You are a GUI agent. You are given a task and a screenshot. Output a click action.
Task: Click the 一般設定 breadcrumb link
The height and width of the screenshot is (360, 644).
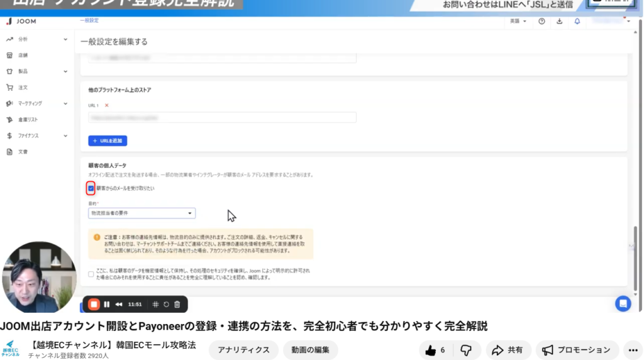coord(89,21)
